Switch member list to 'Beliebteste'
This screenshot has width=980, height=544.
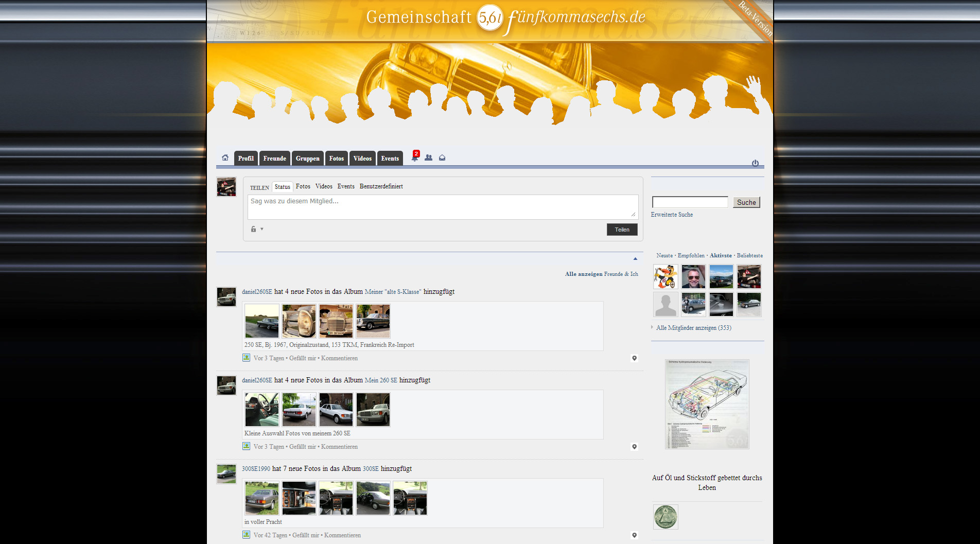[749, 256]
